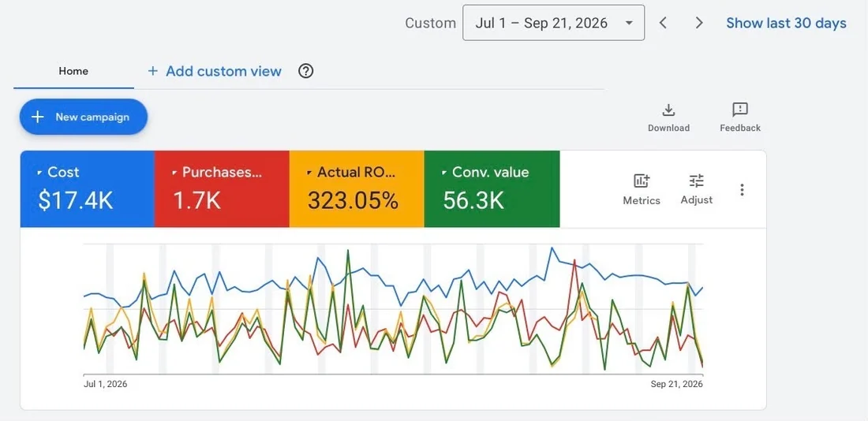Open the three-dot more options menu

pos(742,190)
